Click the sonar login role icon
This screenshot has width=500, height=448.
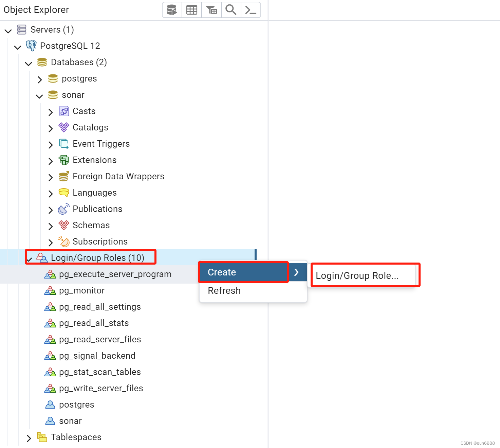50,421
